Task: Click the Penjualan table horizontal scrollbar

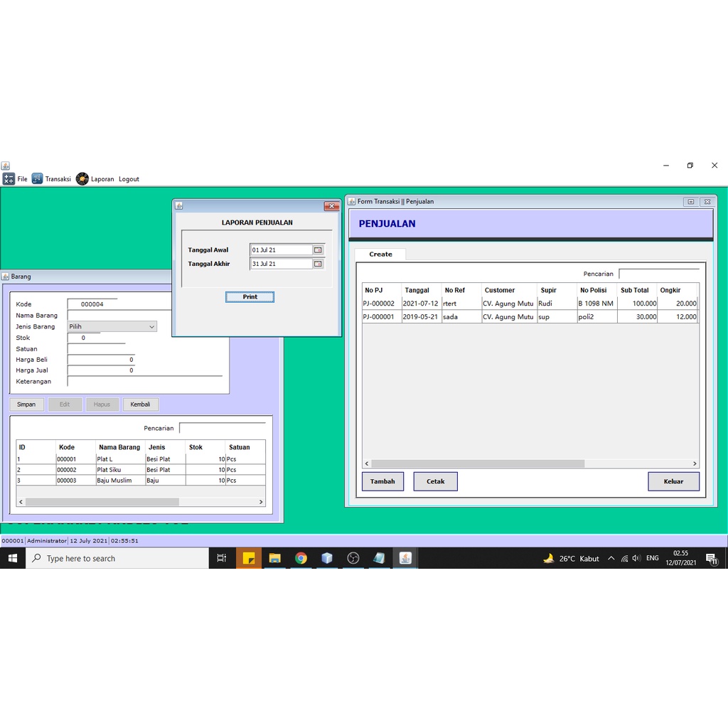Action: point(478,464)
